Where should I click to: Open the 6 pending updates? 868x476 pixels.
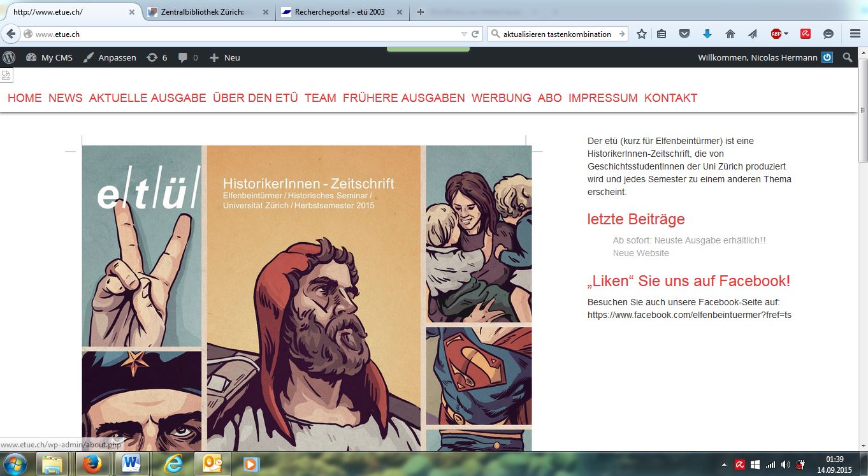[157, 57]
